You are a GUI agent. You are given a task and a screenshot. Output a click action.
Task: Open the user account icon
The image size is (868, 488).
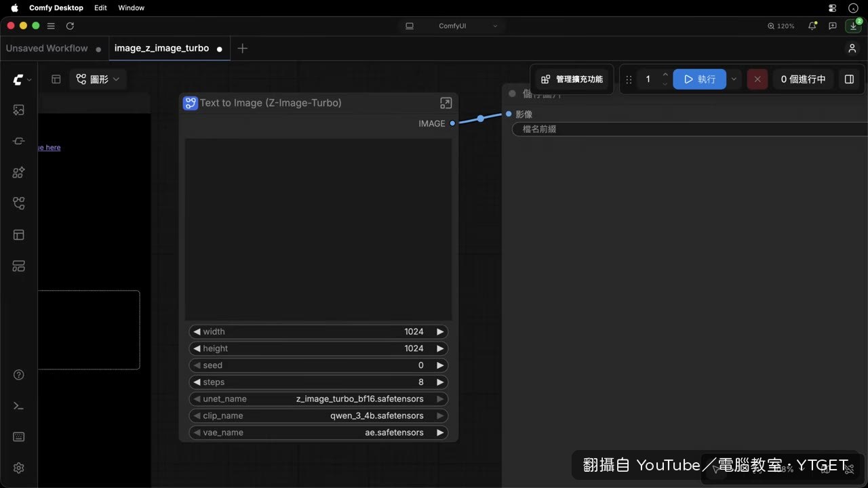pyautogui.click(x=852, y=48)
